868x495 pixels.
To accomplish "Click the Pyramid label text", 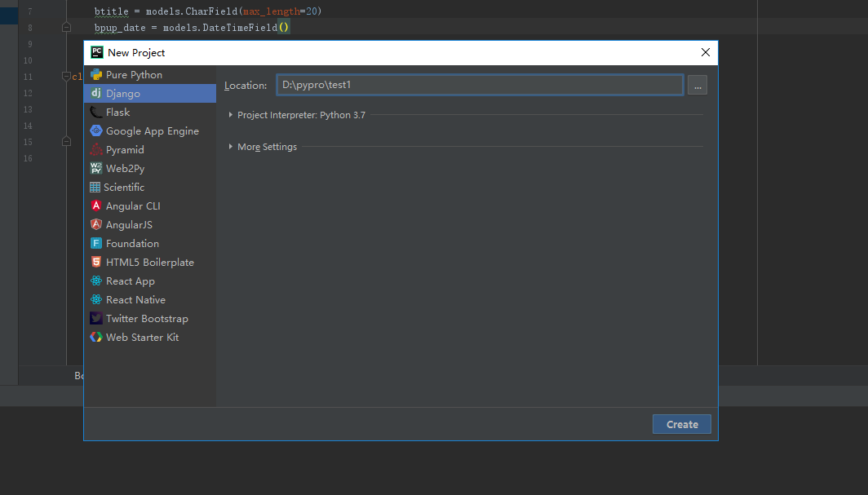I will [x=125, y=150].
